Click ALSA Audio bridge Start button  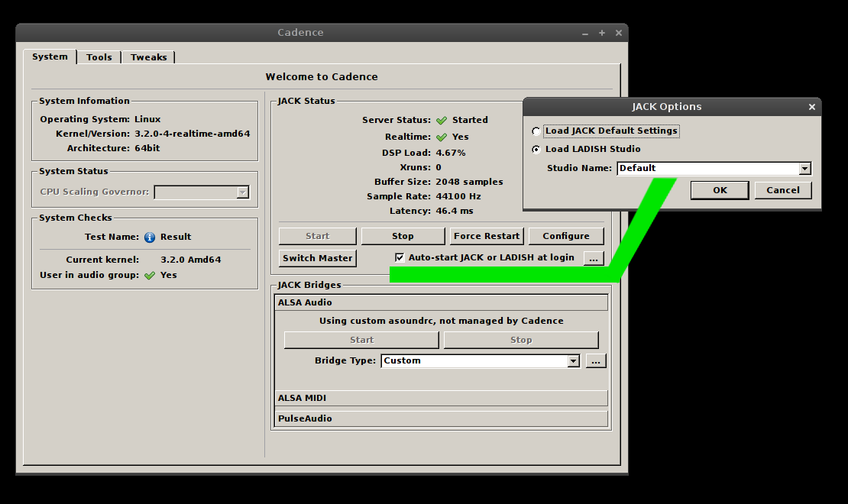coord(361,340)
